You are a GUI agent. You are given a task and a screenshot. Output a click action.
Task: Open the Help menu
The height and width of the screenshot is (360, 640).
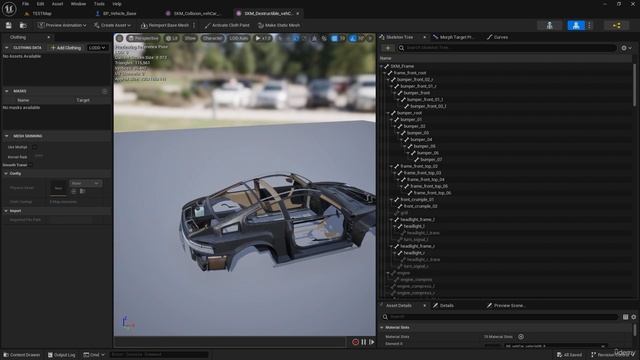click(117, 4)
